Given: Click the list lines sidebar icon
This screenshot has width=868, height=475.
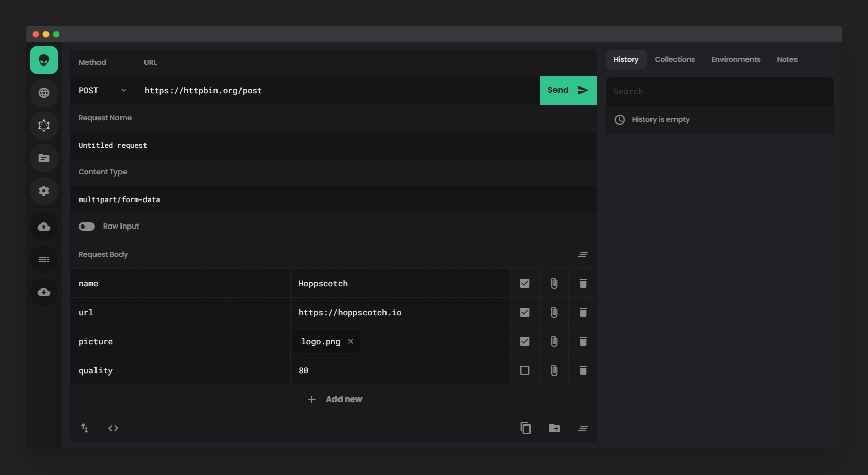Looking at the screenshot, I should tap(44, 259).
